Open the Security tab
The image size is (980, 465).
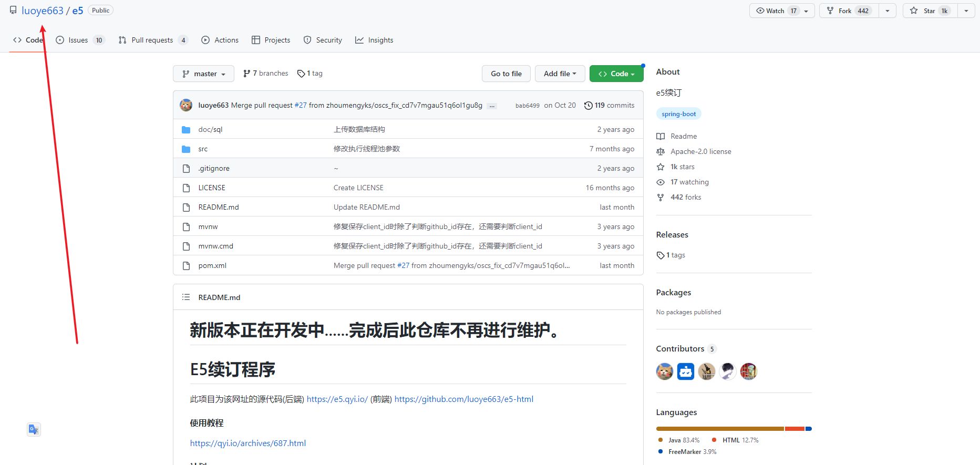pyautogui.click(x=323, y=40)
